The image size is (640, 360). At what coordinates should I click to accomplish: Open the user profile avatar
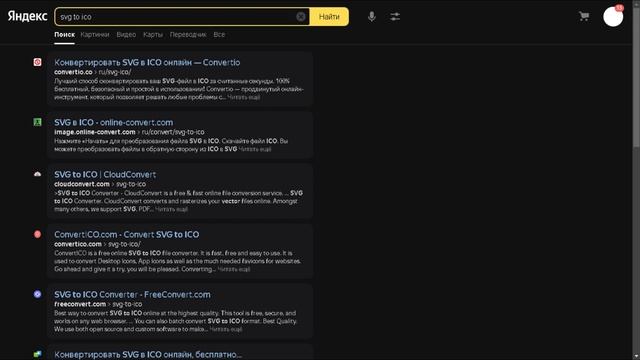613,17
